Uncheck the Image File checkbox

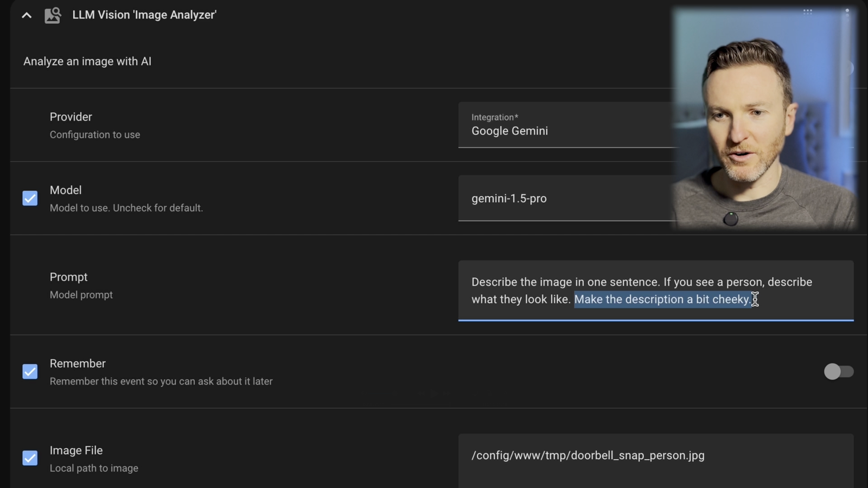pos(30,458)
